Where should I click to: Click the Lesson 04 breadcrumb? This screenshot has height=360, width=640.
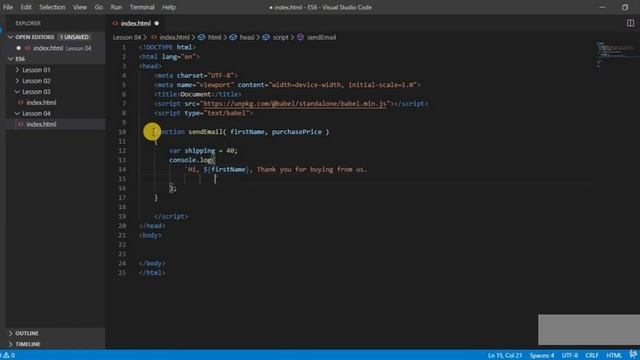point(127,37)
